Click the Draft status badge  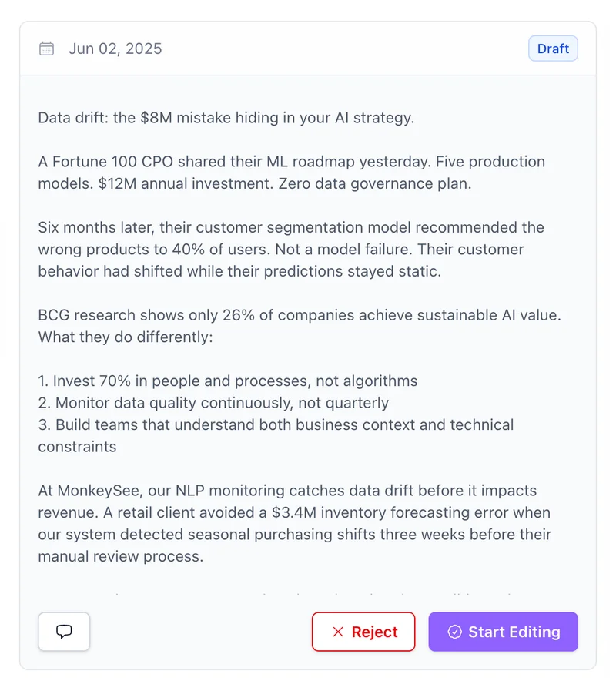[x=553, y=49]
